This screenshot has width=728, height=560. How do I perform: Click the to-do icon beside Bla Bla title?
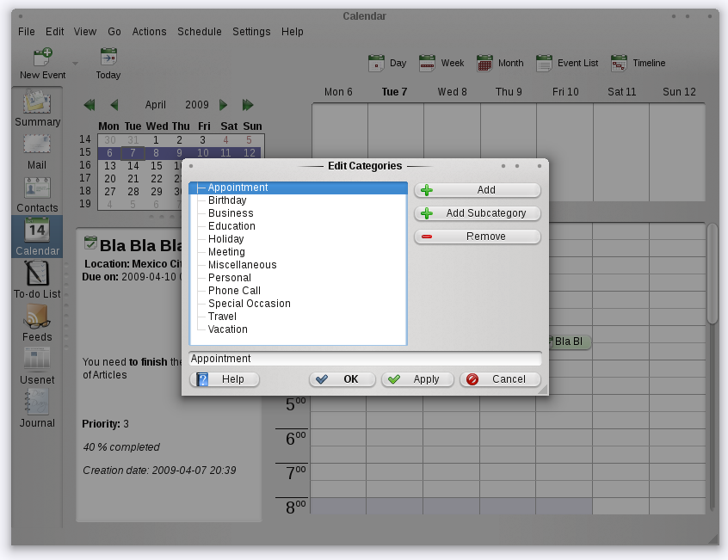[90, 243]
